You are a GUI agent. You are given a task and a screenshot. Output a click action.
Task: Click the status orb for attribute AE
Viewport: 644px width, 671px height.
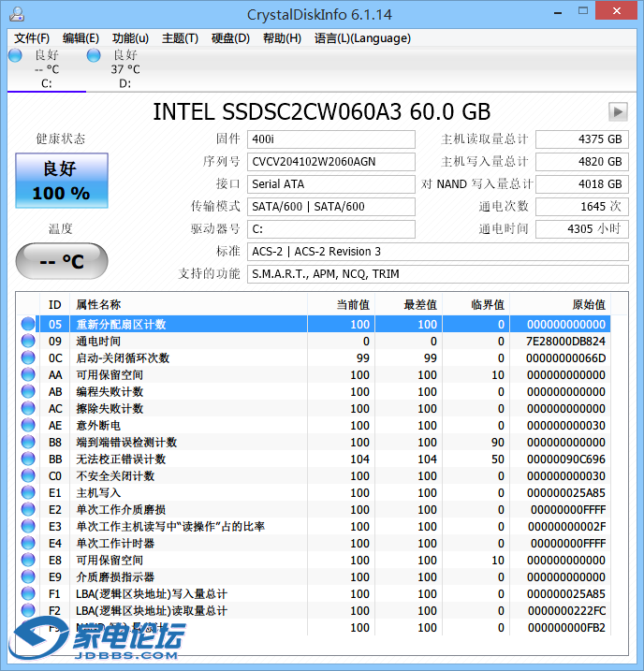(x=28, y=425)
